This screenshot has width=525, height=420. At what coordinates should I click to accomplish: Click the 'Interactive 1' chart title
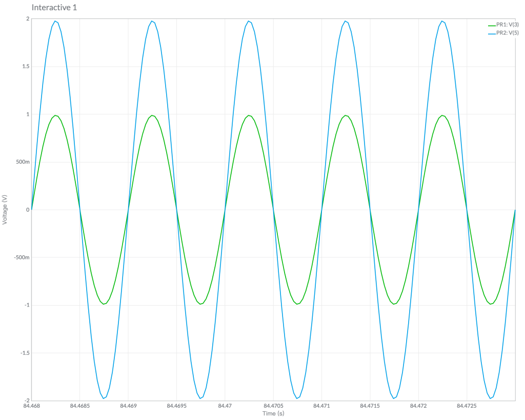[x=54, y=8]
